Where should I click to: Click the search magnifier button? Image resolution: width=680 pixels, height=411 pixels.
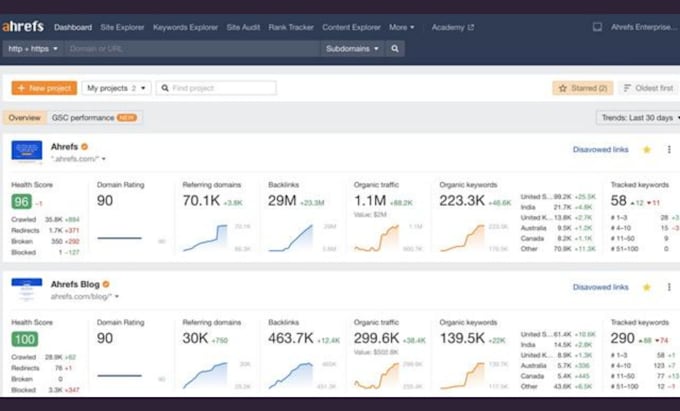tap(395, 49)
